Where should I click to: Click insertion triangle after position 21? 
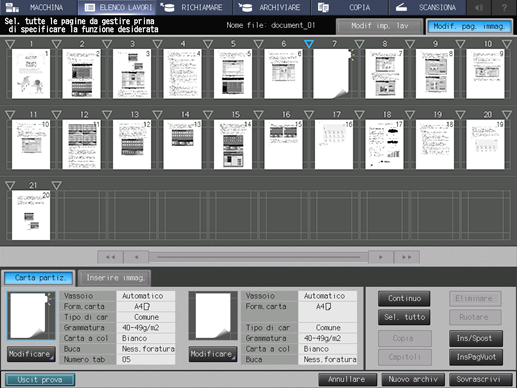coord(57,186)
